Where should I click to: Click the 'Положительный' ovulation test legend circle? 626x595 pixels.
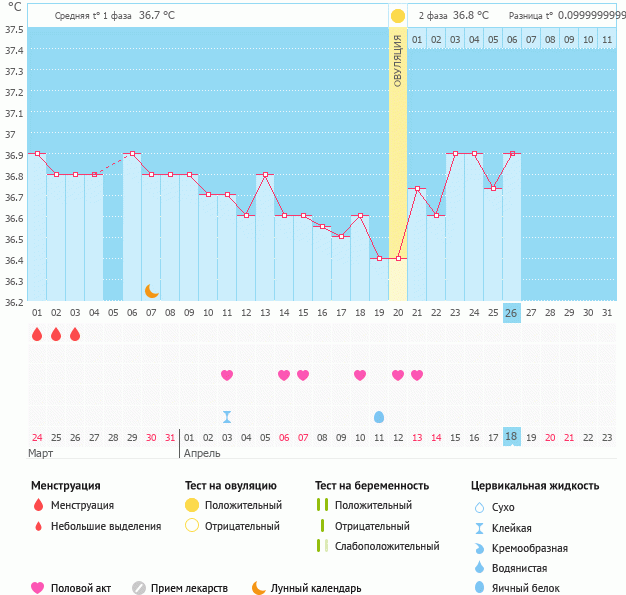[192, 505]
